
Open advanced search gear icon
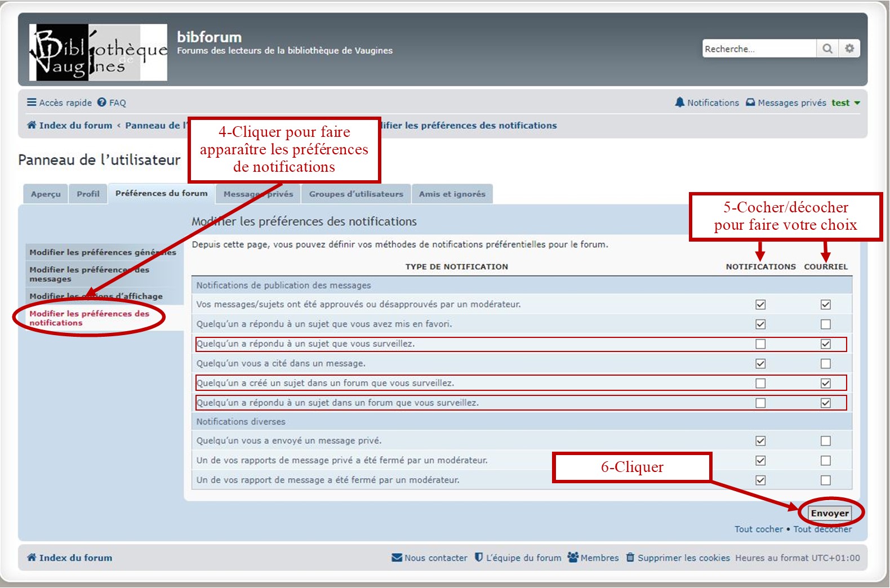(x=849, y=49)
